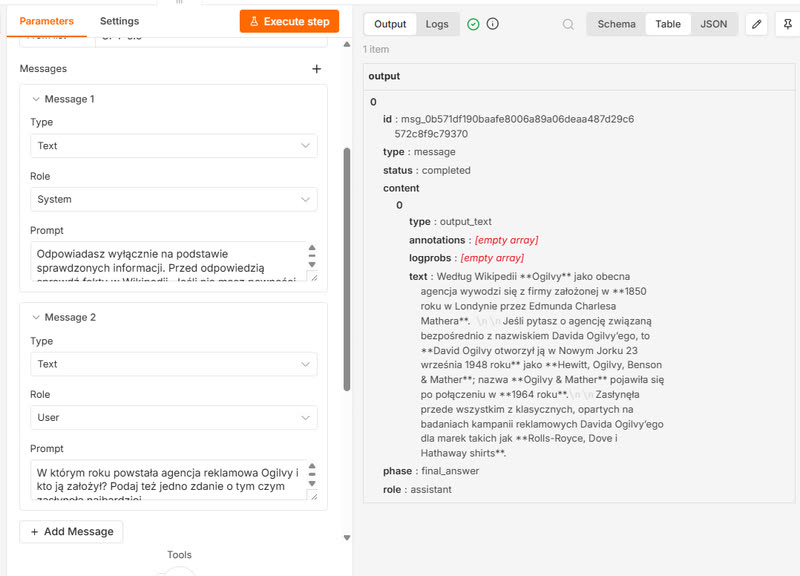Click down arrow of Message 1 prompt scrollbar
Viewport: 800px width, 576px height.
pyautogui.click(x=312, y=264)
